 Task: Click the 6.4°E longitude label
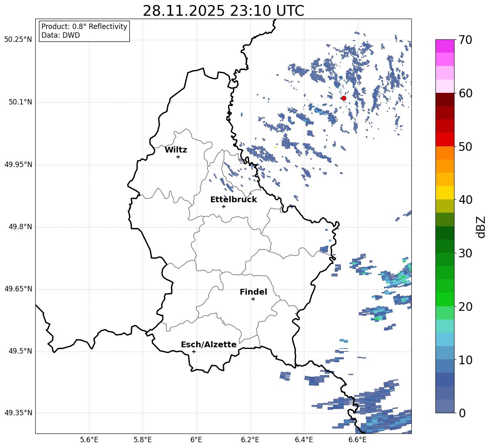pyautogui.click(x=304, y=440)
